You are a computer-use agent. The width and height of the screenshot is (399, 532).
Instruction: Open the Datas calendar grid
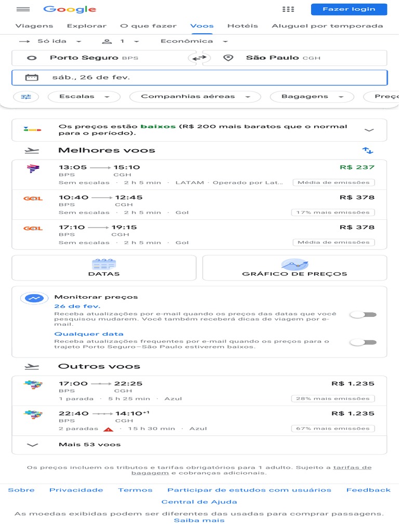[x=104, y=268]
